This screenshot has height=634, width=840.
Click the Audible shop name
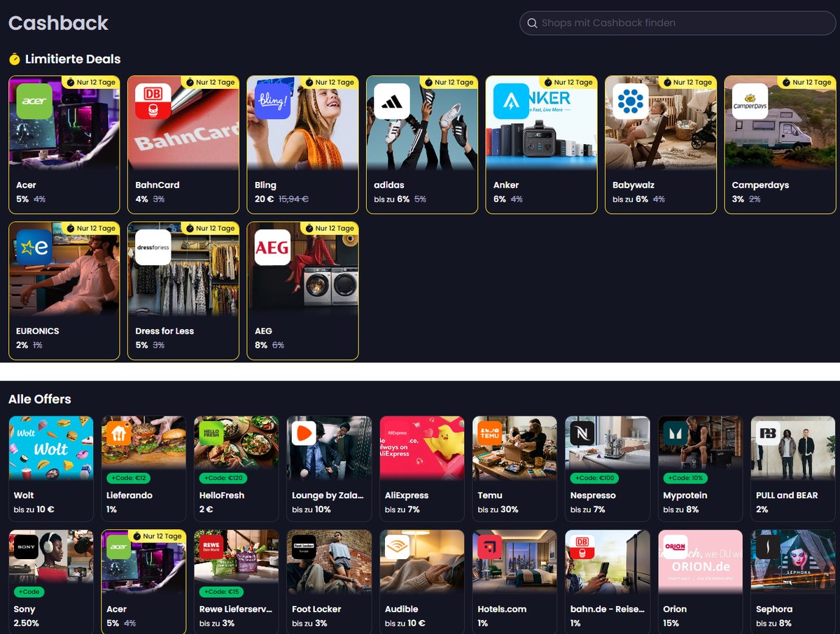pos(401,609)
